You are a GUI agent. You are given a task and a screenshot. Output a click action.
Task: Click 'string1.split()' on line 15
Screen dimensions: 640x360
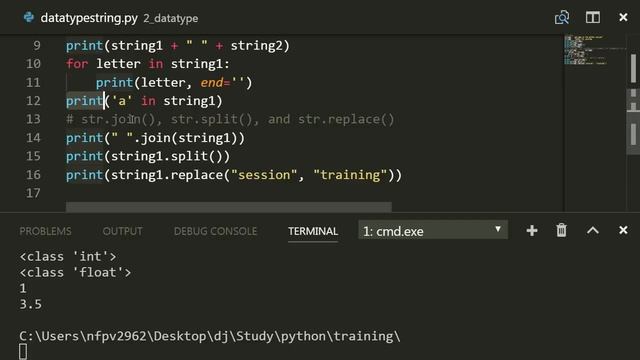click(x=167, y=156)
